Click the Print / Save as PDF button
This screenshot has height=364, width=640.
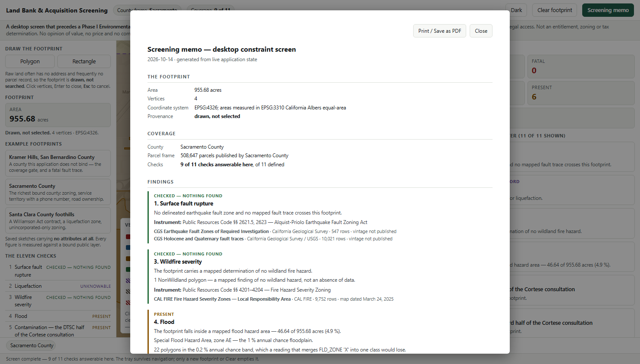pos(439,31)
